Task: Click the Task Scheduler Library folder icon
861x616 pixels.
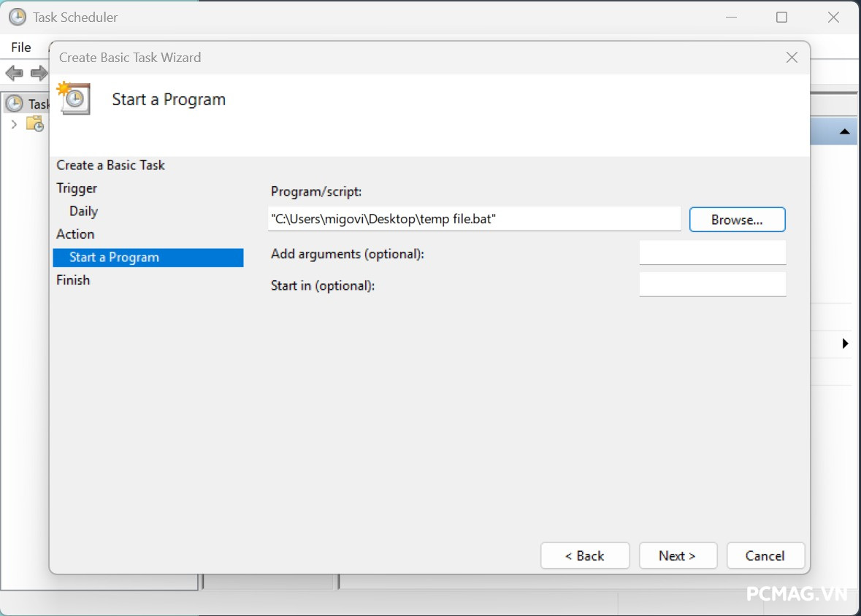Action: 35,124
